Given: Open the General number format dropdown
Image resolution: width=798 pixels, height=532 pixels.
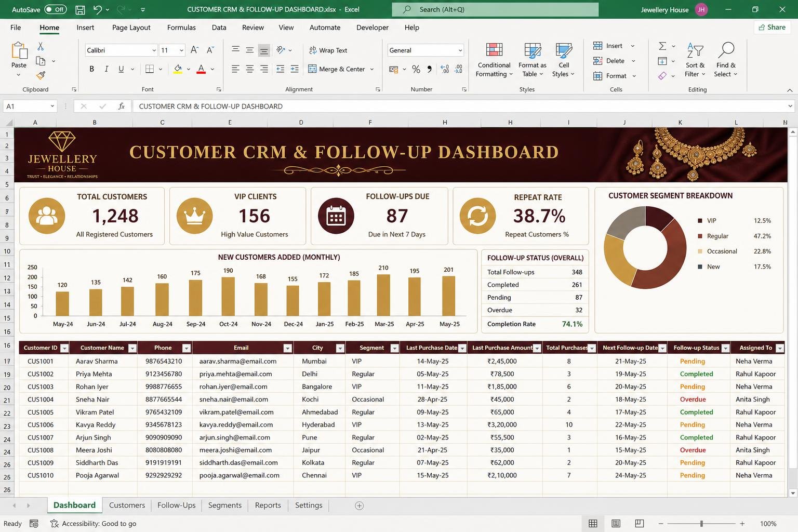Looking at the screenshot, I should point(460,50).
